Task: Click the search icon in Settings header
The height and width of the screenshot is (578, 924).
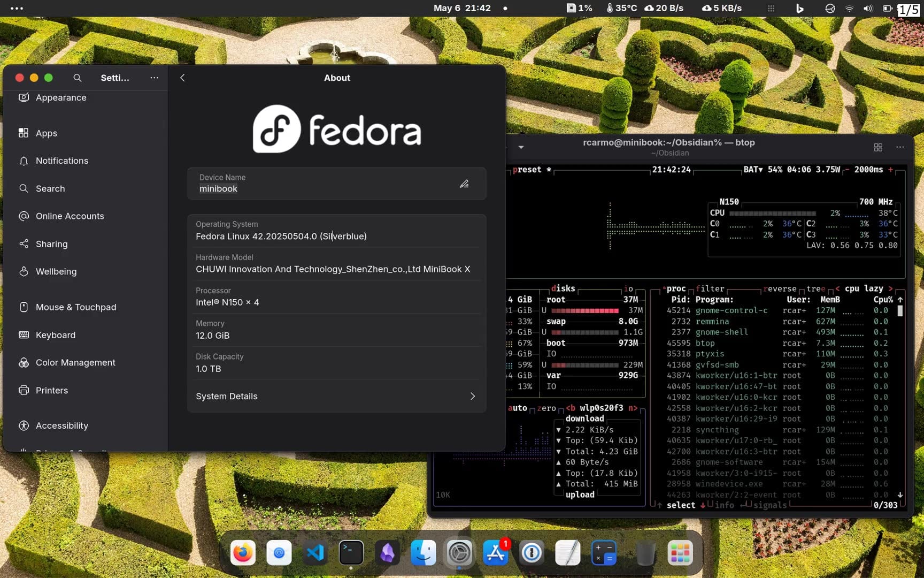Action: [78, 78]
